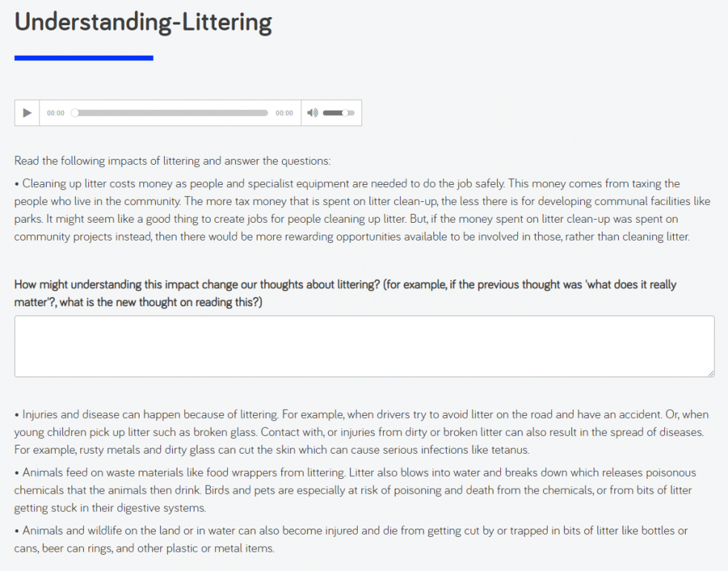728x571 pixels.
Task: Click the middle of the audio progress track
Action: point(170,113)
